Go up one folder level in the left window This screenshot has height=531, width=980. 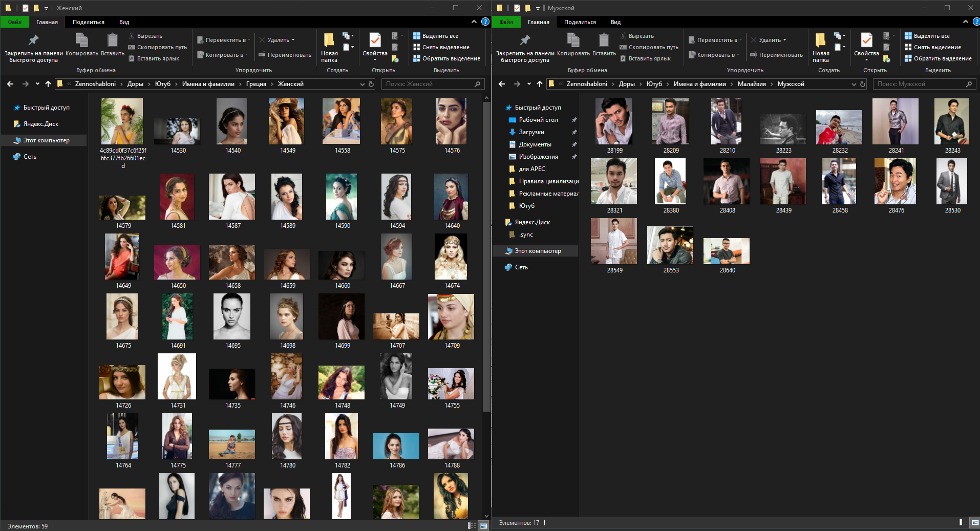pyautogui.click(x=48, y=84)
